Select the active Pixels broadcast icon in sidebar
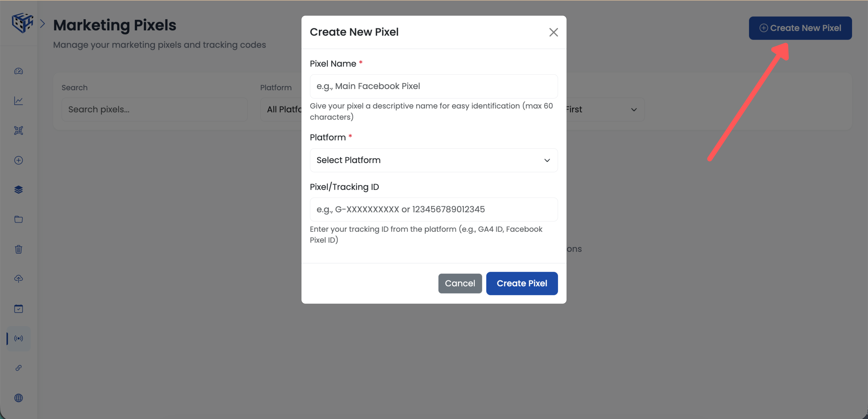 tap(19, 339)
